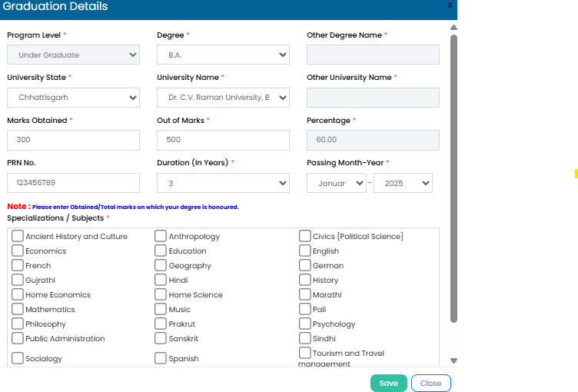Image resolution: width=578 pixels, height=392 pixels.
Task: Select the Mathematics checkbox
Action: (x=18, y=309)
